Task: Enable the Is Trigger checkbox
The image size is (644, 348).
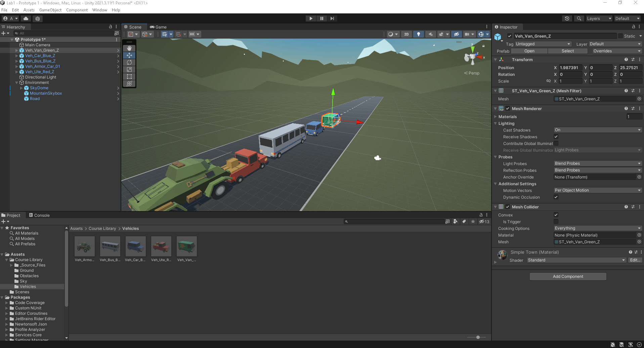Action: (556, 221)
